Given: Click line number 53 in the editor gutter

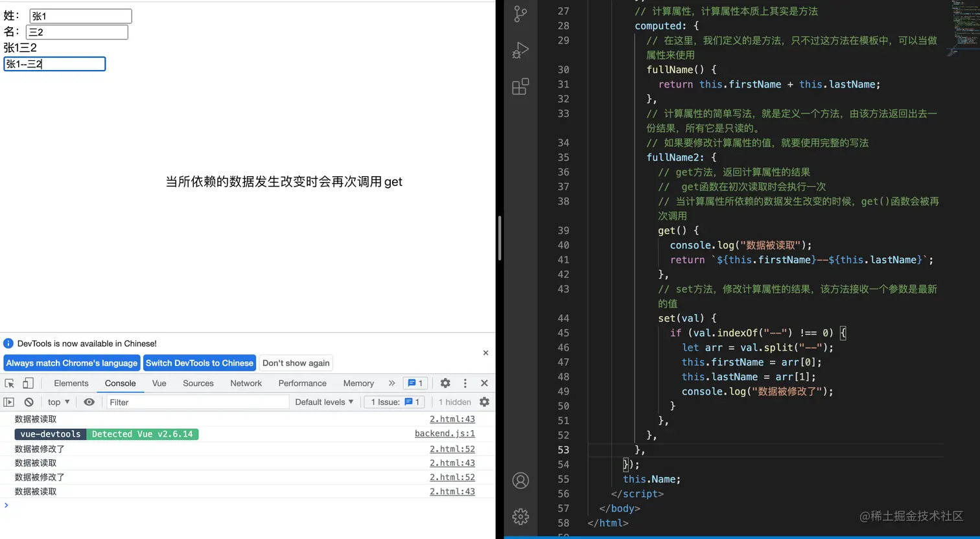Looking at the screenshot, I should [563, 450].
